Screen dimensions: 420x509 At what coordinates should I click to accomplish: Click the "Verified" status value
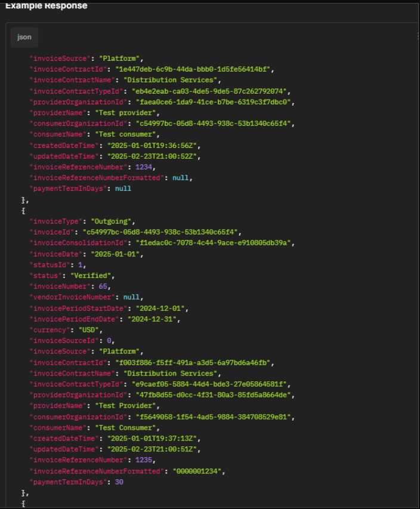(x=91, y=276)
